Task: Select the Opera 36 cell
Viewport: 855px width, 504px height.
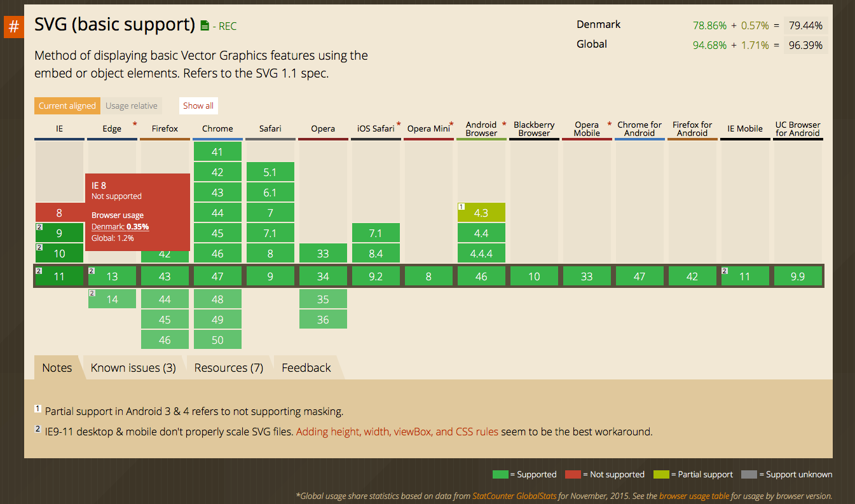Action: tap(323, 320)
